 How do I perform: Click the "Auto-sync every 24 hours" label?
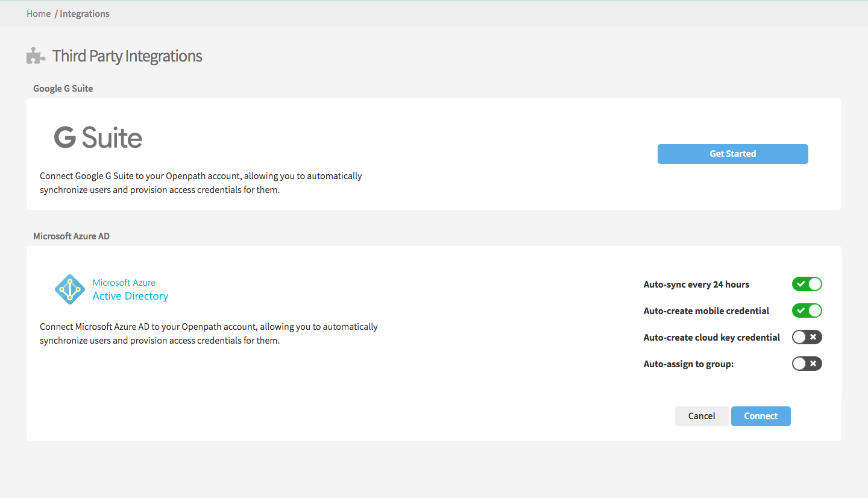coord(696,284)
